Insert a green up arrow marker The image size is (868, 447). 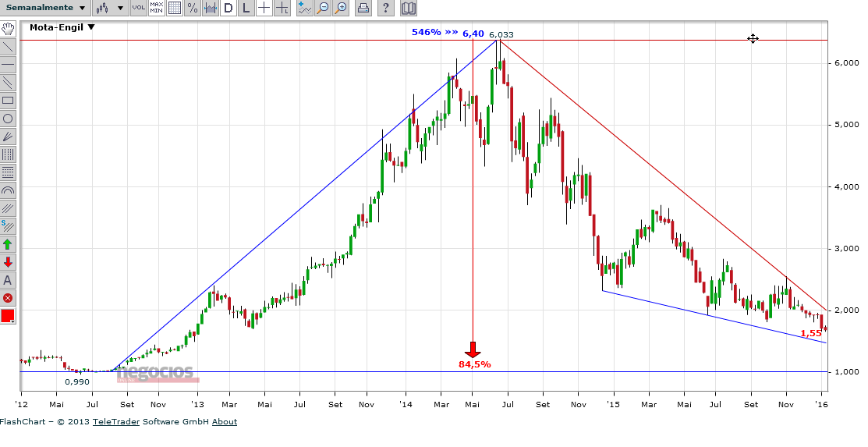(8, 244)
